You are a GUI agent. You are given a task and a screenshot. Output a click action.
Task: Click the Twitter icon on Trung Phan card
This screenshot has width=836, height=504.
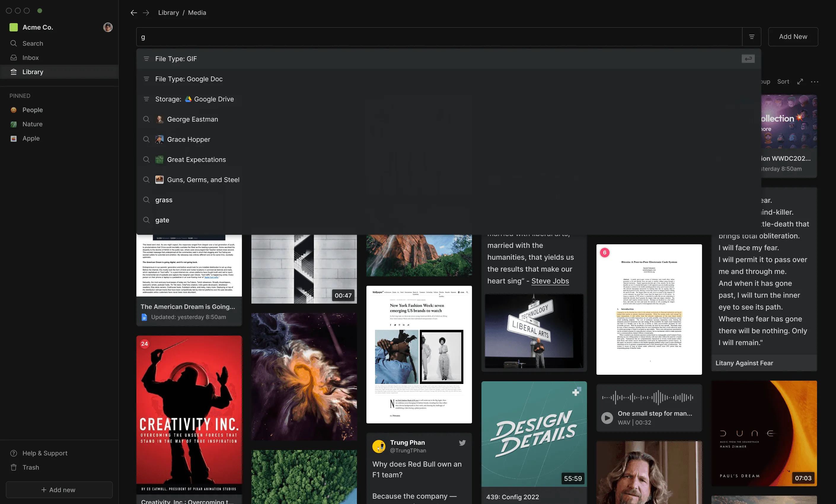click(x=462, y=443)
